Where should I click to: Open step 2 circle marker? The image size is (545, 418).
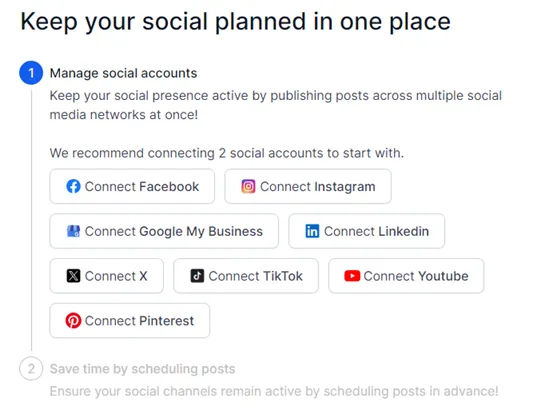click(31, 369)
